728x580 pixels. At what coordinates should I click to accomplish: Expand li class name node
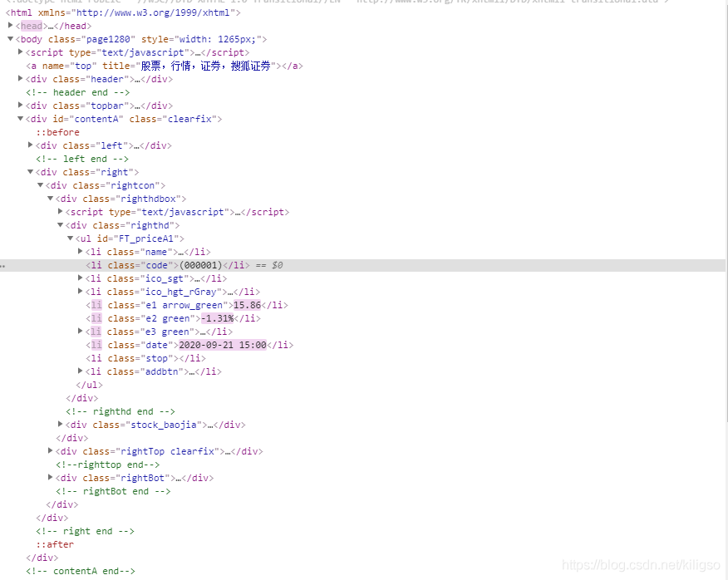coord(81,252)
